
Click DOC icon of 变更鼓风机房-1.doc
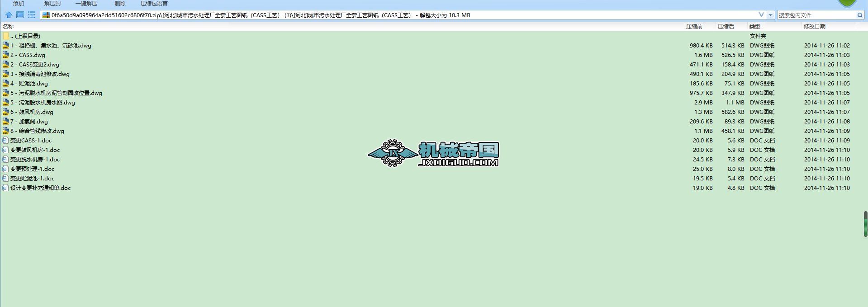pos(5,150)
